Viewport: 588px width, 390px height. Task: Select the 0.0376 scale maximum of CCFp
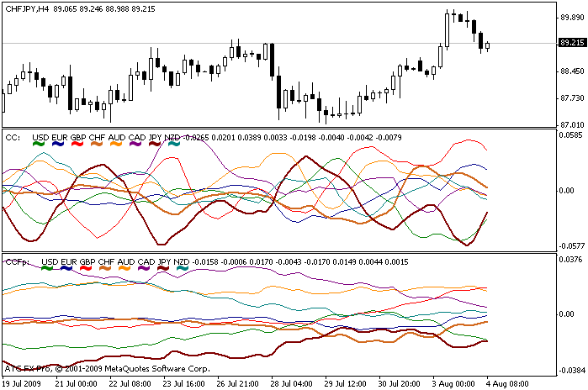[570, 259]
